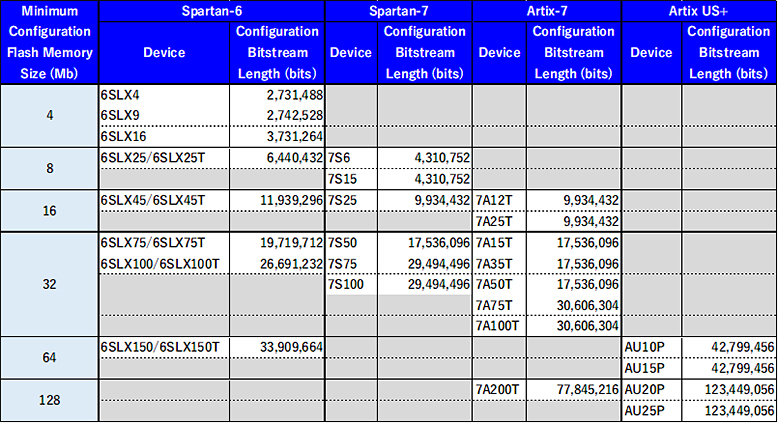778x423 pixels.
Task: Click the 7A25T device cell
Action: pos(499,221)
